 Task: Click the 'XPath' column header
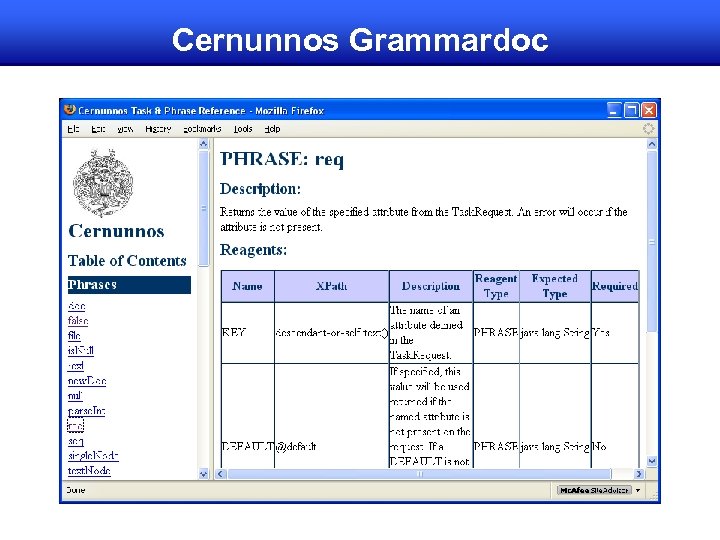[x=332, y=286]
